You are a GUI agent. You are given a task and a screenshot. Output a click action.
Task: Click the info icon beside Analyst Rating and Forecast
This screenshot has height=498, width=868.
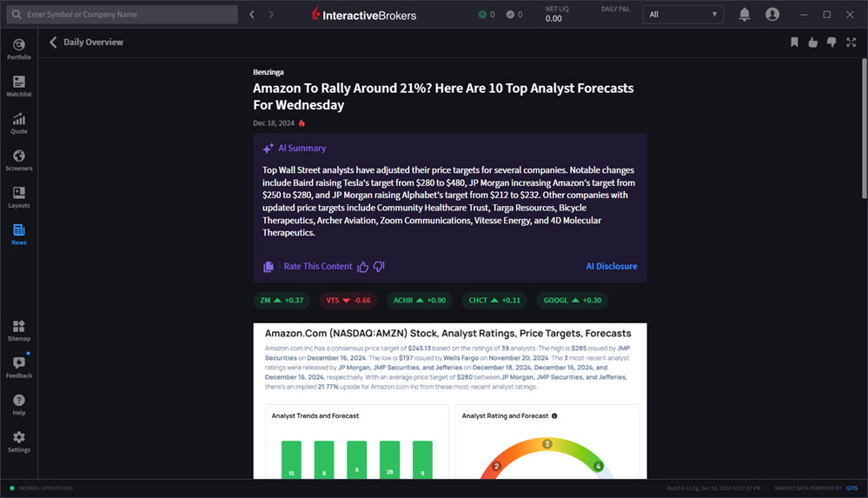pyautogui.click(x=554, y=416)
